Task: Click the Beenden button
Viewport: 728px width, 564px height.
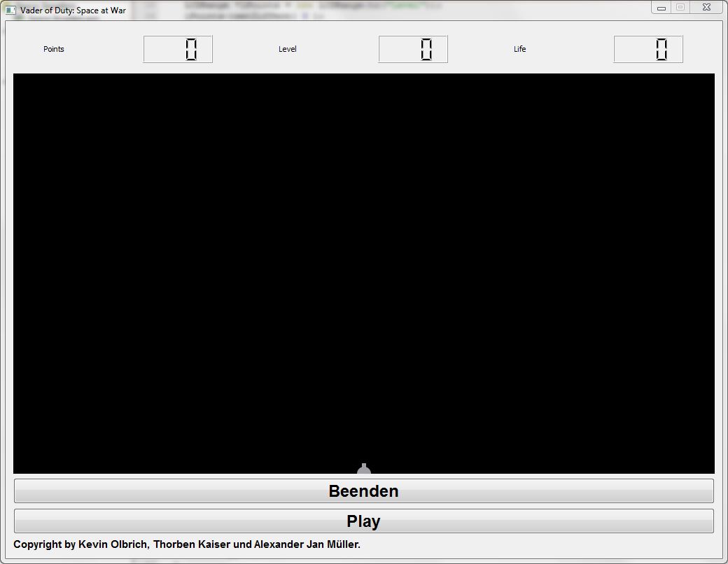Action: coord(363,491)
